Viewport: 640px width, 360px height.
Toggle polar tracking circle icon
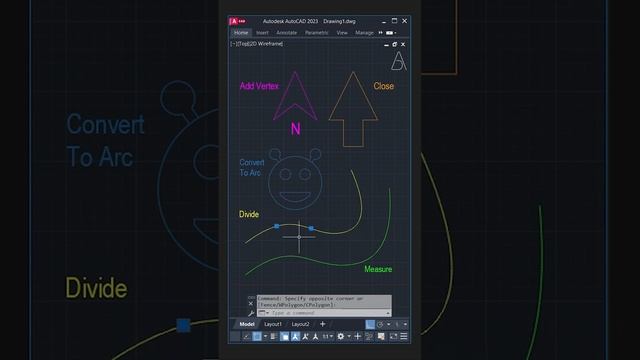coord(380,324)
